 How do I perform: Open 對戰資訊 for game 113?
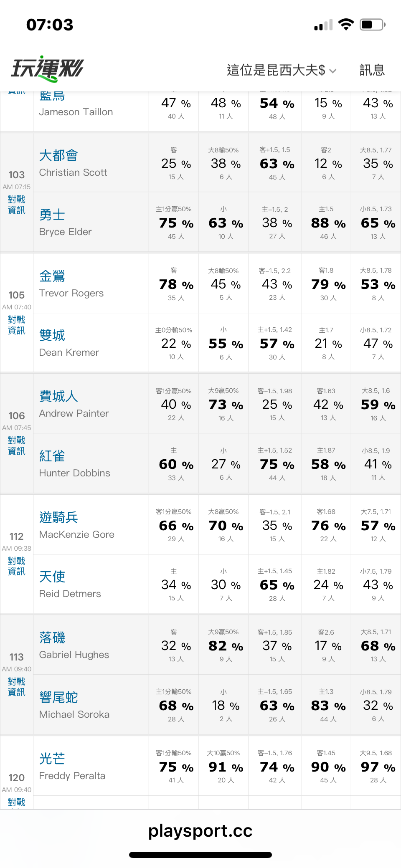pos(17,686)
